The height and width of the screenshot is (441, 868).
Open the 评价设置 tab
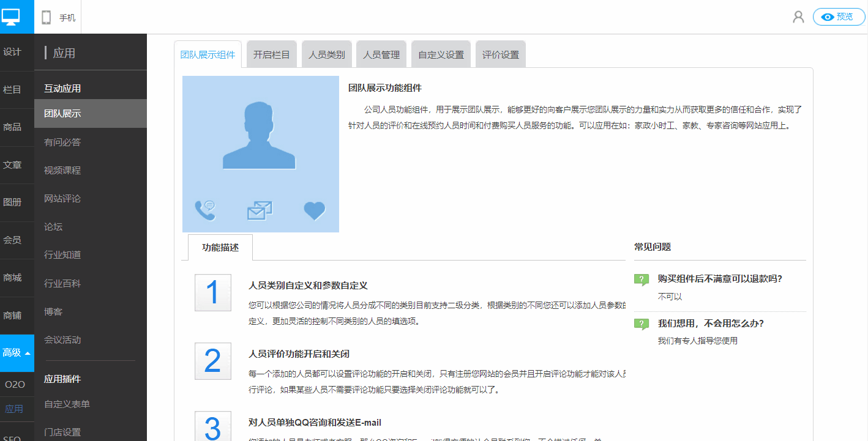(500, 54)
